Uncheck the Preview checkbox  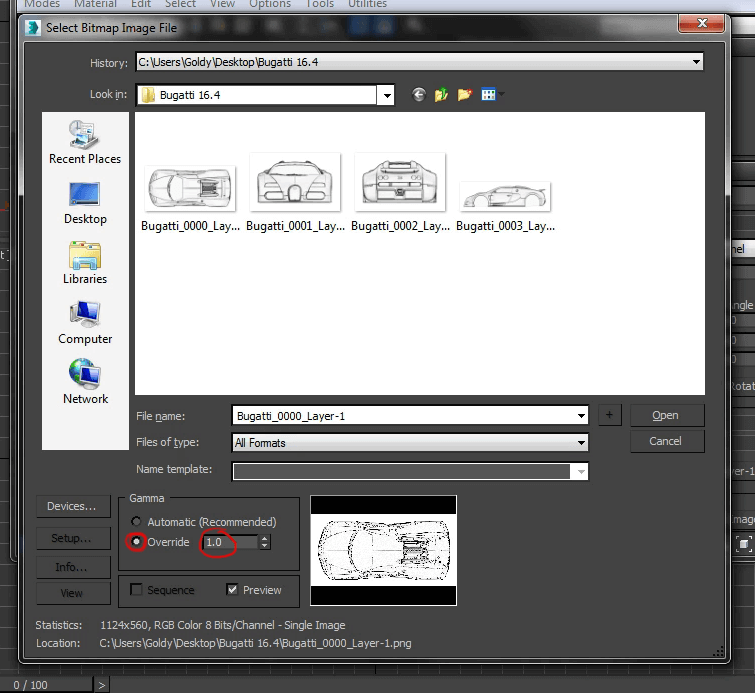(x=233, y=590)
